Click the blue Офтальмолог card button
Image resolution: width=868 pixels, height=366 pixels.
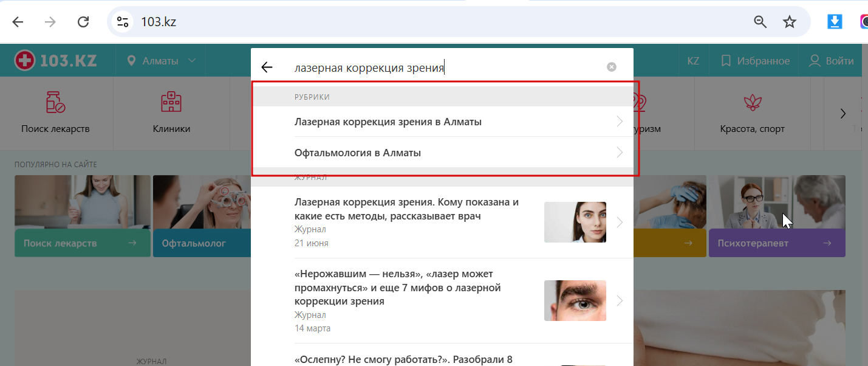(x=202, y=243)
